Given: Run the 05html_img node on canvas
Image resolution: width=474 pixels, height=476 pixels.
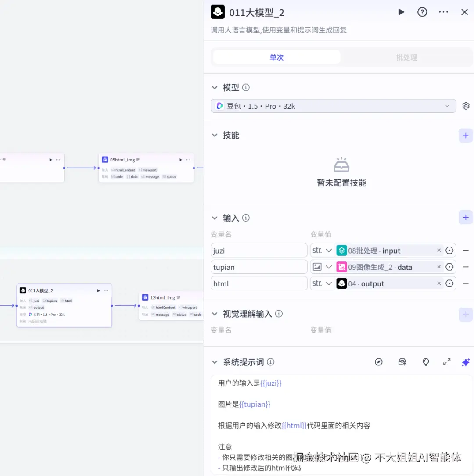Looking at the screenshot, I should coord(180,160).
